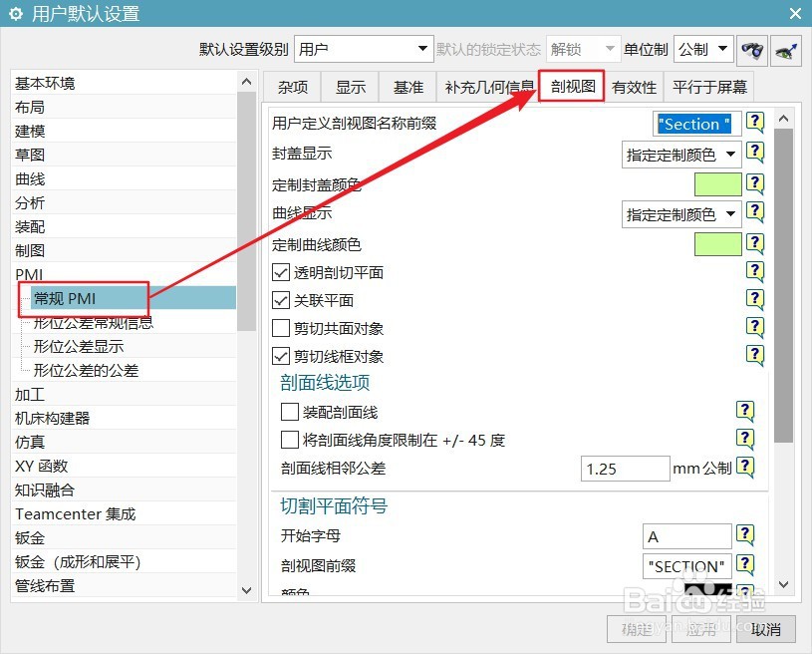Toggle 关联平面 checkbox

[281, 300]
